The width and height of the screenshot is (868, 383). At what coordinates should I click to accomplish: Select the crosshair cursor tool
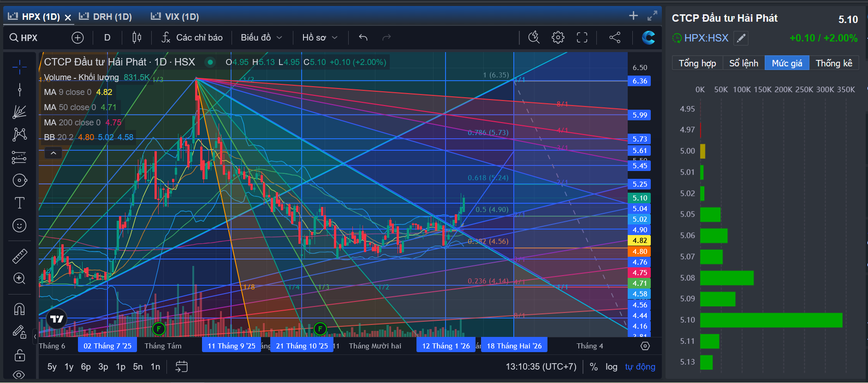(x=19, y=67)
